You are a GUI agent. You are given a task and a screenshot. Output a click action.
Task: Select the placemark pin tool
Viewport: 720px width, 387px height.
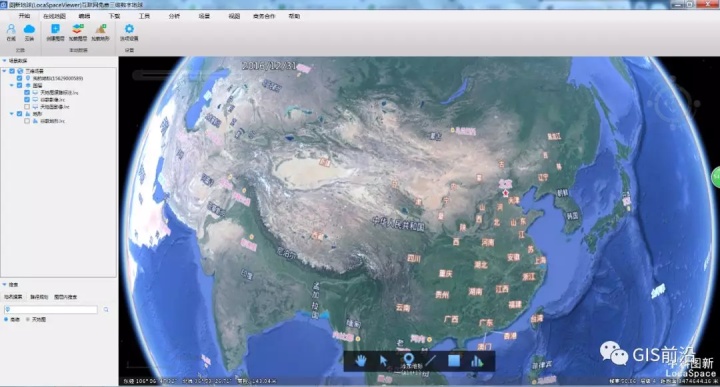408,359
